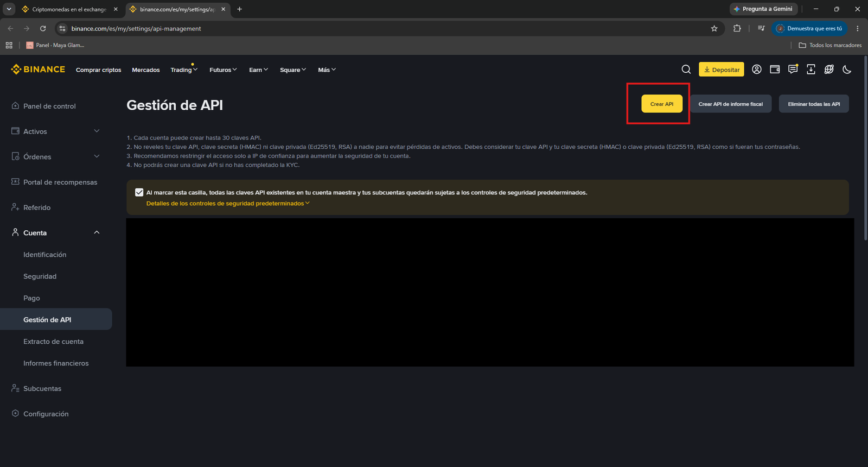The height and width of the screenshot is (467, 868).
Task: Open Pago in the sidebar
Action: [x=31, y=298]
